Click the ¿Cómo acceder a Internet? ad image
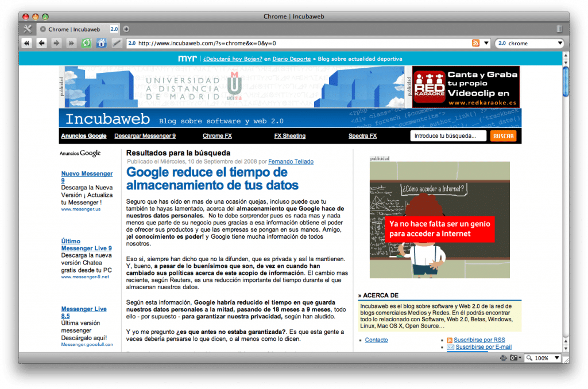Screen dimensions: 588x389 click(x=439, y=220)
